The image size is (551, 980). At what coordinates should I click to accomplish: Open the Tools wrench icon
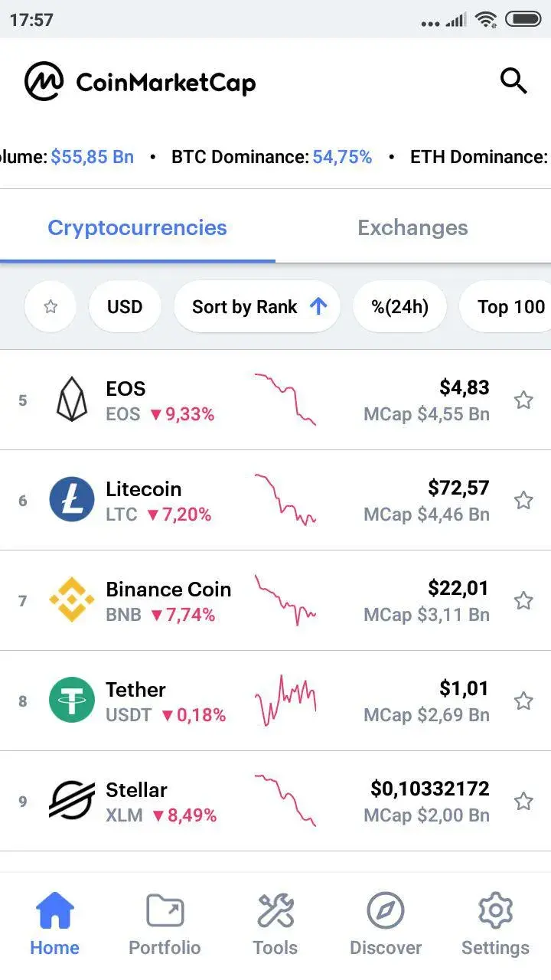point(275,911)
